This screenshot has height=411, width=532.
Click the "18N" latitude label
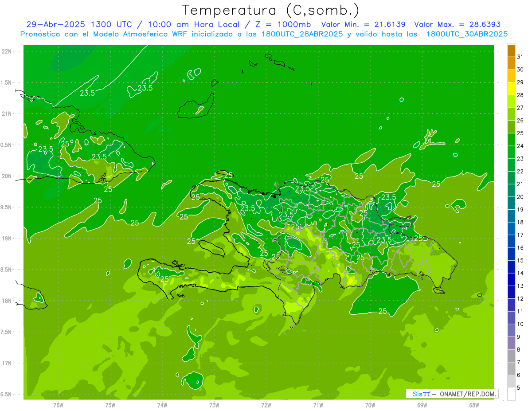click(x=7, y=301)
